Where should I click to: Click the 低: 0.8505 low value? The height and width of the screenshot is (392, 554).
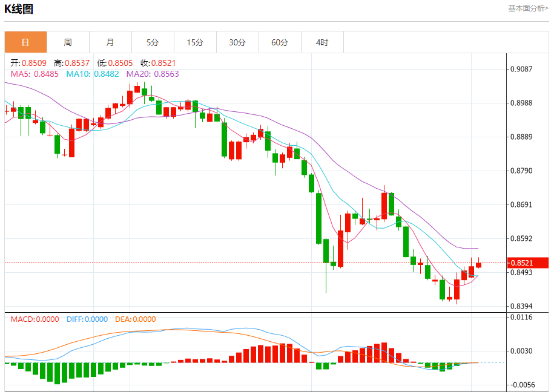(115, 63)
